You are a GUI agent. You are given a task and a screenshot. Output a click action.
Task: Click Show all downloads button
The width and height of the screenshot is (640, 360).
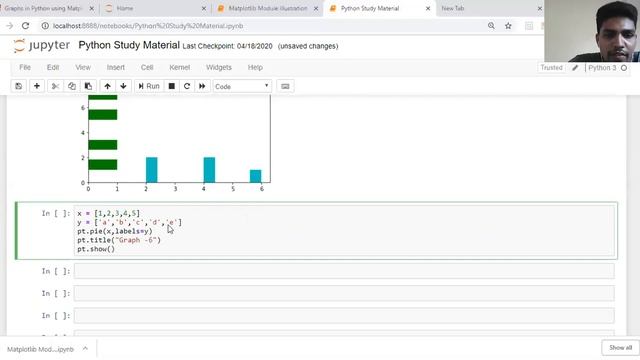click(x=620, y=348)
